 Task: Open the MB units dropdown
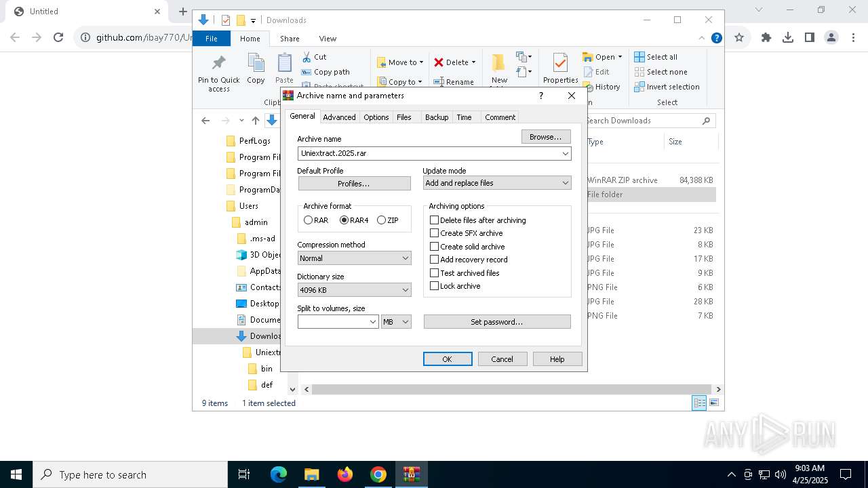396,322
